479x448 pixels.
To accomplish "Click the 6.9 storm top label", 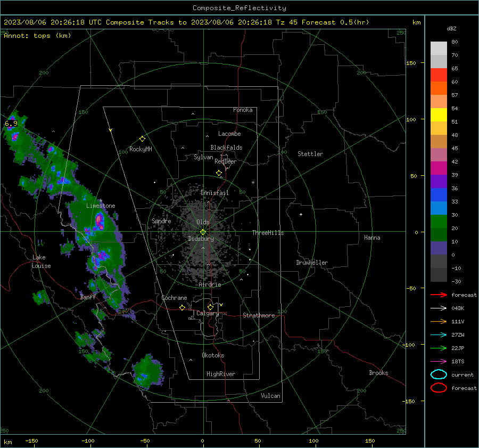I will 11,124.
